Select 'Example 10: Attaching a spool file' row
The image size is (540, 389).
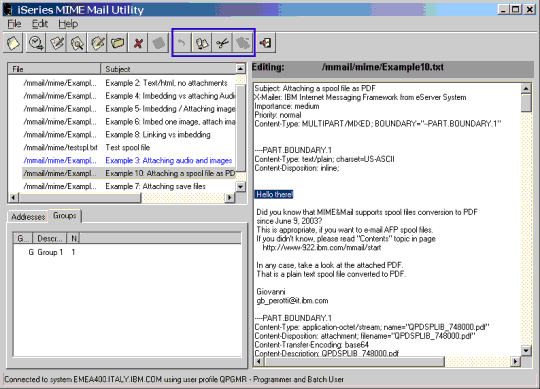pos(129,173)
